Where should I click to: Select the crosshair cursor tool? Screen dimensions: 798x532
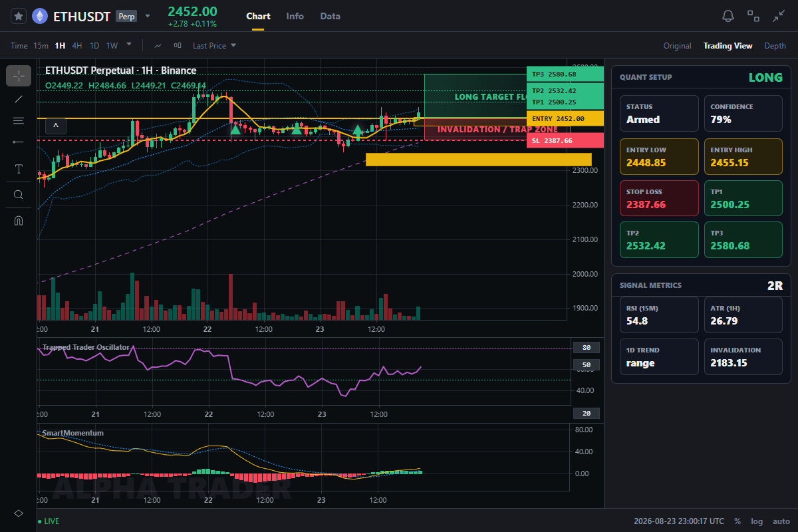(x=19, y=76)
